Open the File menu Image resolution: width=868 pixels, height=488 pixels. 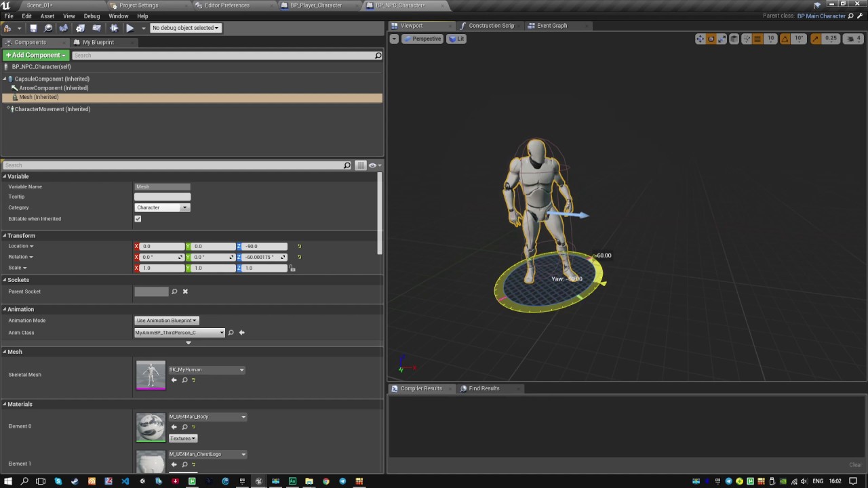click(x=9, y=16)
